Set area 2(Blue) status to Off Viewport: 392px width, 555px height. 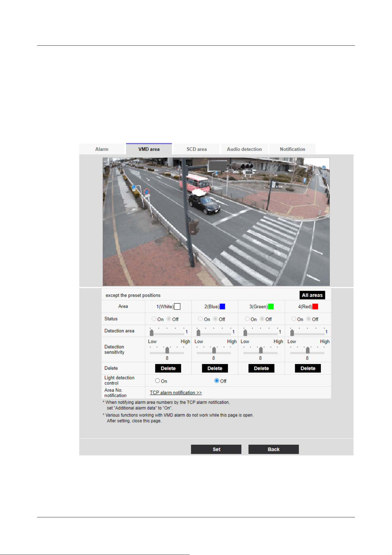point(215,319)
